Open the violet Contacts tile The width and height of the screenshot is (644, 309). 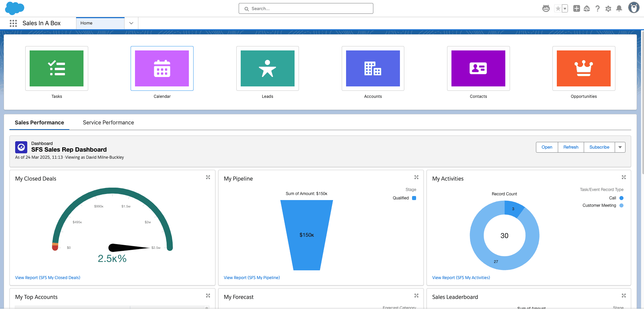478,68
